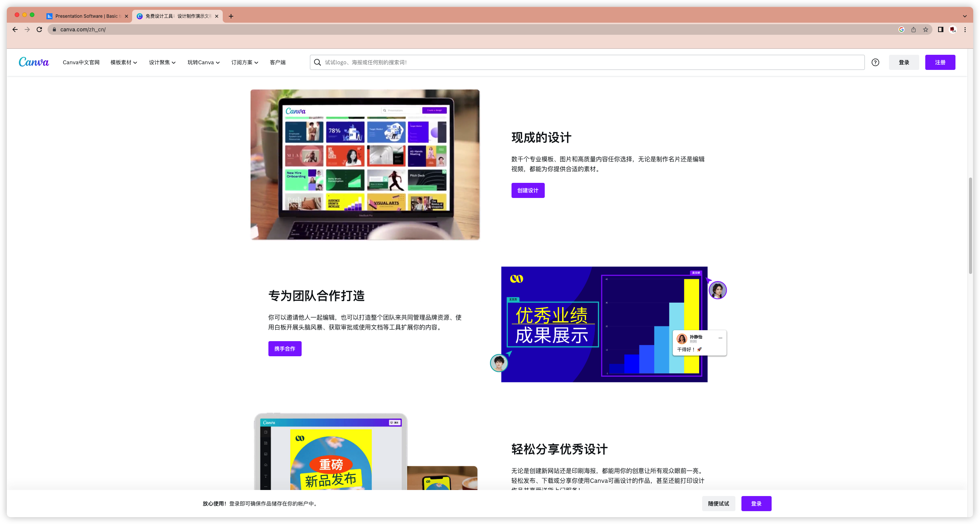Image resolution: width=980 pixels, height=524 pixels.
Task: Click the share page icon
Action: click(913, 29)
